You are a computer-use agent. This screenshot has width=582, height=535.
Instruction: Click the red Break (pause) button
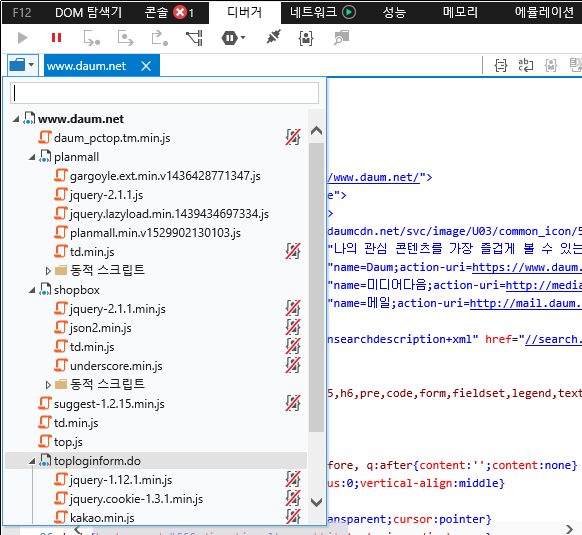(x=56, y=38)
